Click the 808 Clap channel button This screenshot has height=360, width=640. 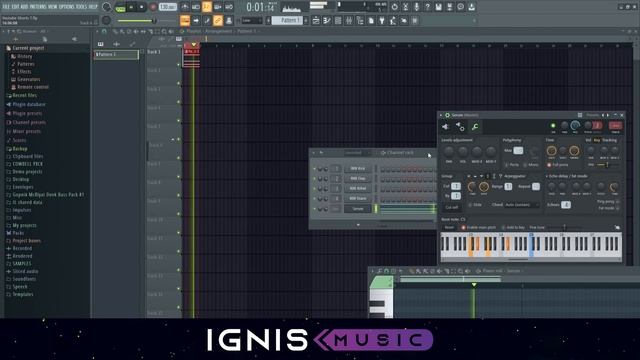click(358, 178)
